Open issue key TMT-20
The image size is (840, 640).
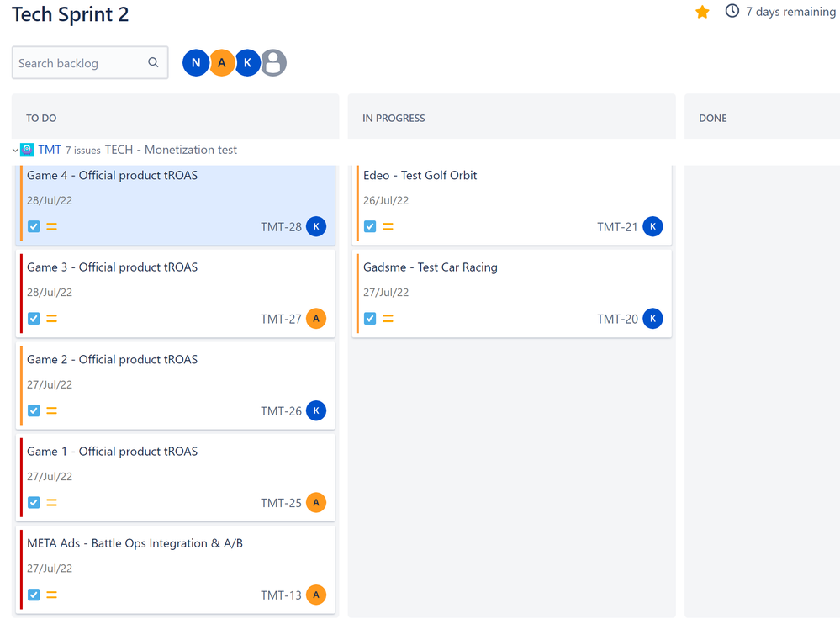point(618,320)
